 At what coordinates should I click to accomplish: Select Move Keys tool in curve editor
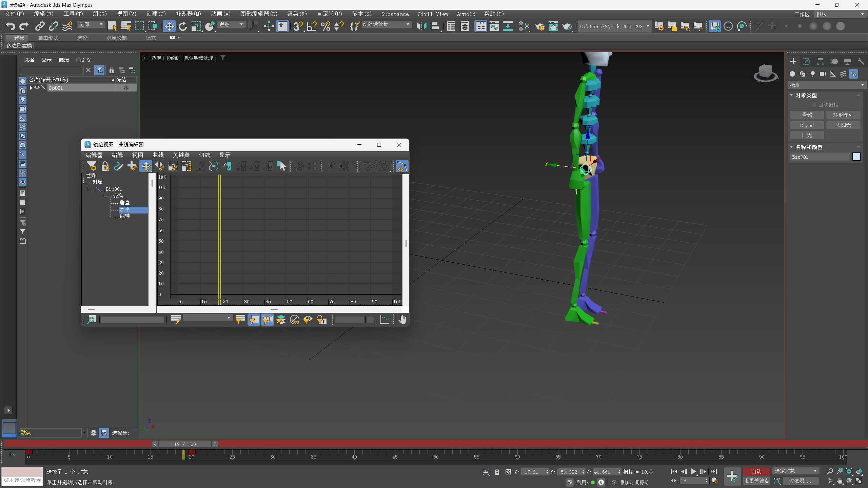pos(146,166)
